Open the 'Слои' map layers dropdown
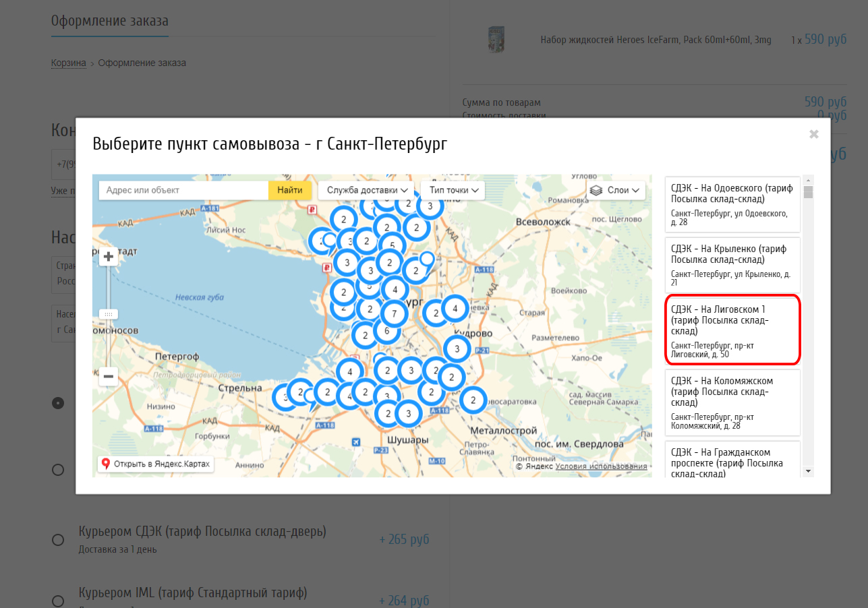 click(x=616, y=190)
